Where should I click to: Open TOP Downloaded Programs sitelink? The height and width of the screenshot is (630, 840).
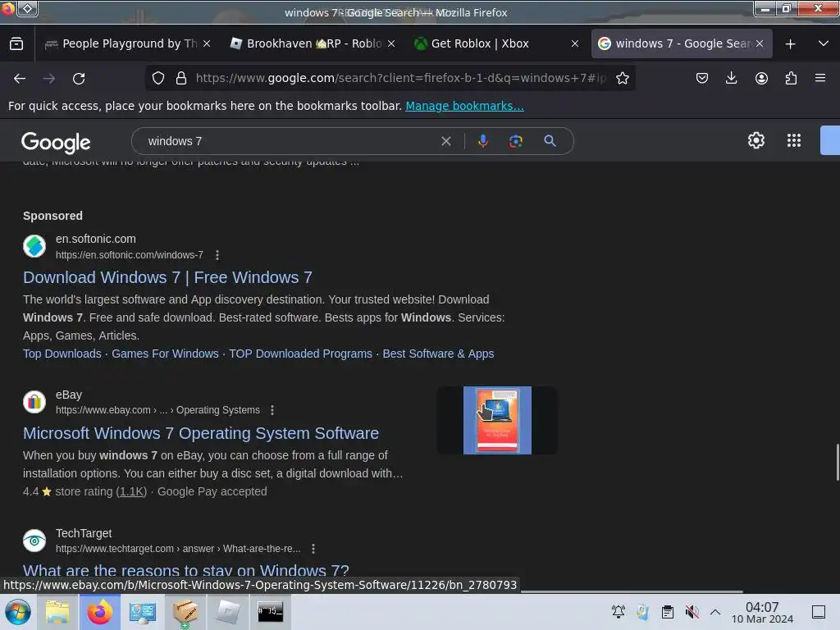[x=300, y=354]
